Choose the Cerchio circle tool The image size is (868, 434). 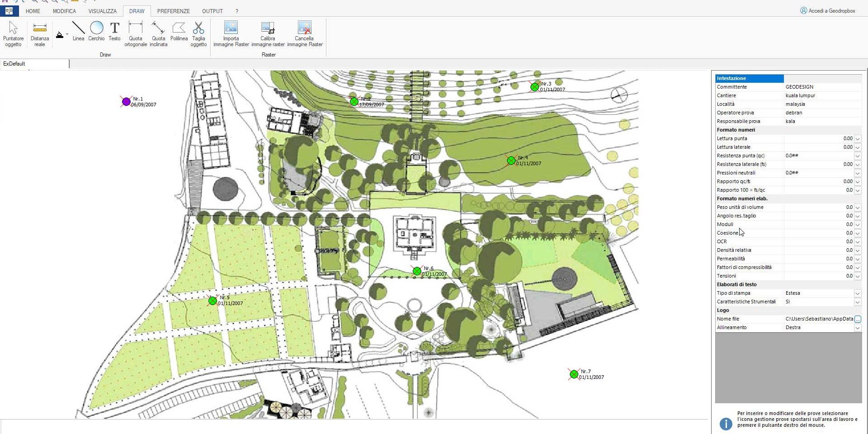(96, 32)
